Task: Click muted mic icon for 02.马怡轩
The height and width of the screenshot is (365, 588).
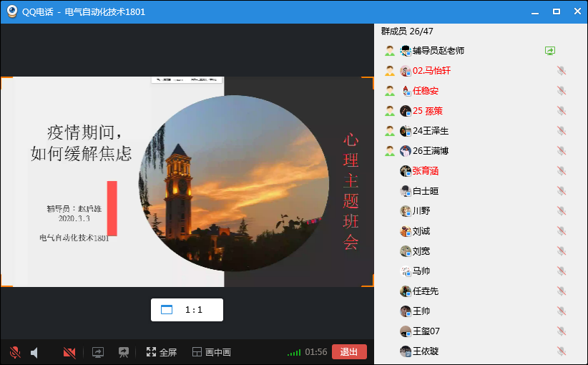Action: click(562, 71)
